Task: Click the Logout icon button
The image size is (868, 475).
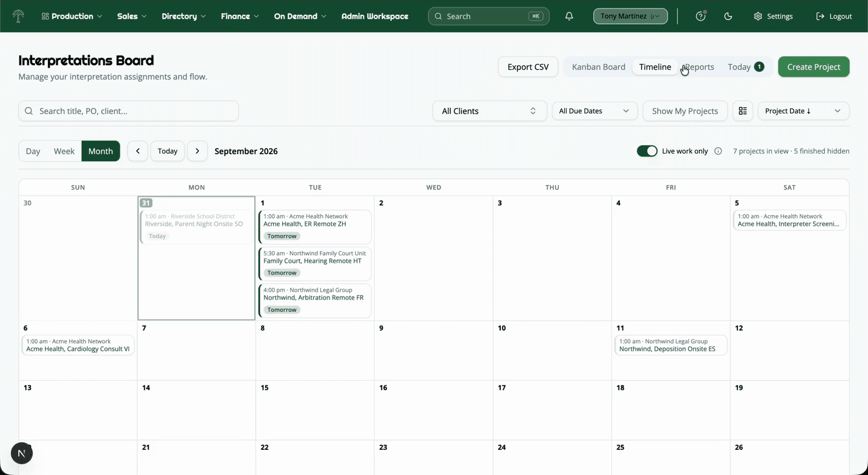Action: 834,16
